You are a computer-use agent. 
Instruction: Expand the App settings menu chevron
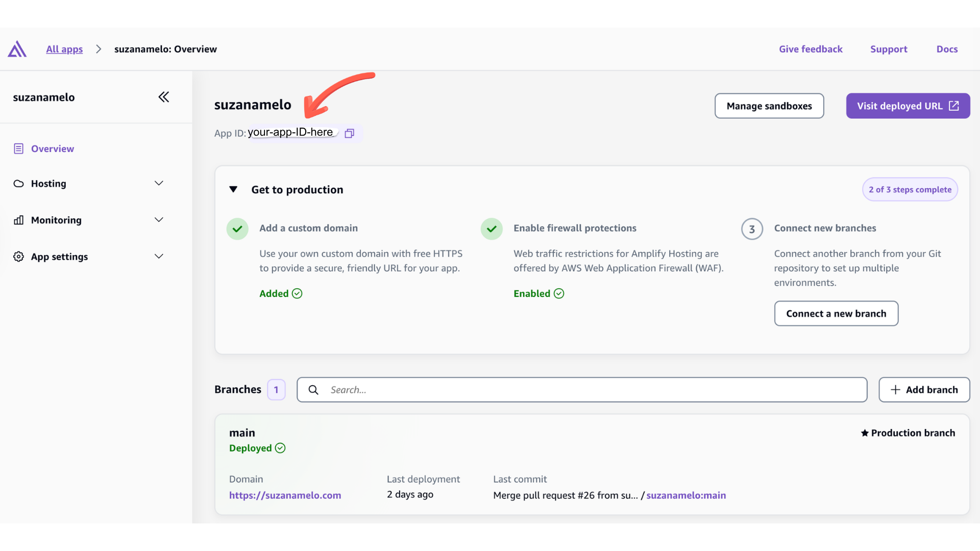coord(159,257)
